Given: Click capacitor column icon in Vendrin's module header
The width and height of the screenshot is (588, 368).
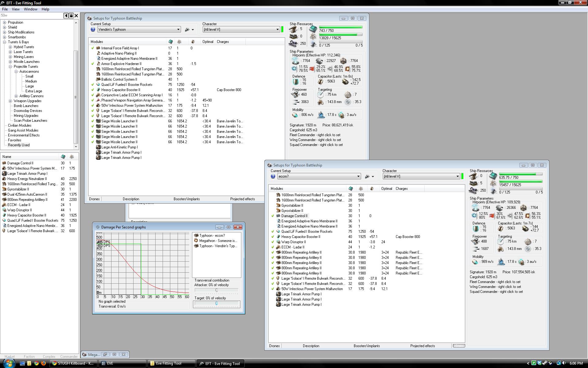Looking at the screenshot, I should [193, 42].
